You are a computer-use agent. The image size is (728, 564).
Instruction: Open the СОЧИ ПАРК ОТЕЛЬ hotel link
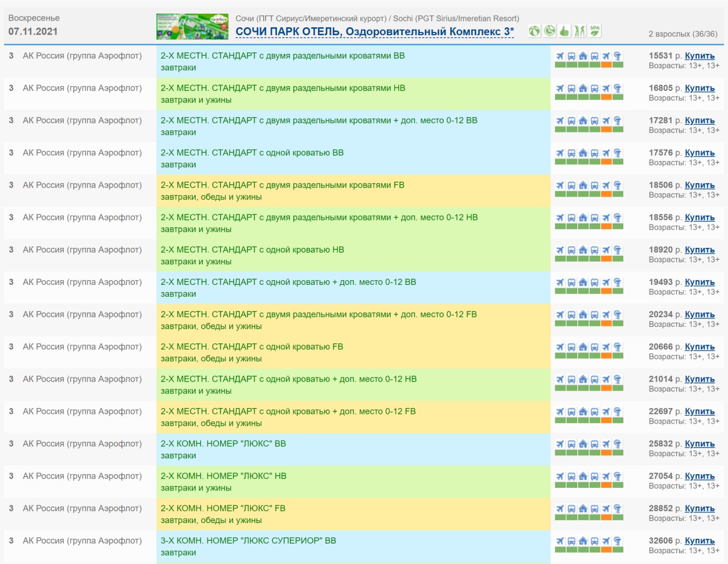(375, 32)
